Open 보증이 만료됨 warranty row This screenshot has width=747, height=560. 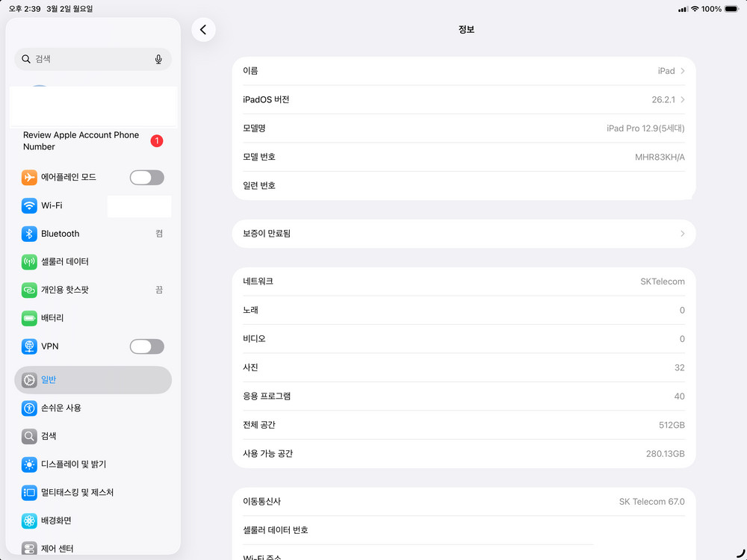(x=464, y=234)
